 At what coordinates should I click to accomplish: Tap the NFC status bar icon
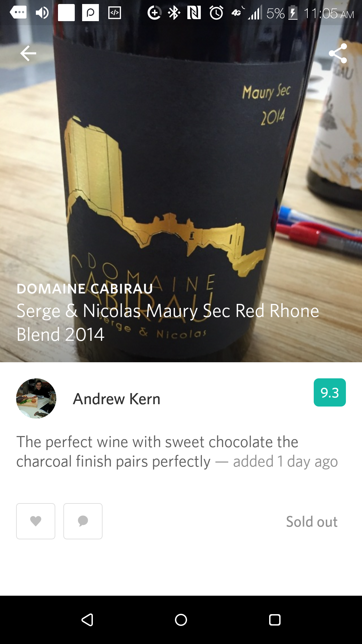(194, 13)
